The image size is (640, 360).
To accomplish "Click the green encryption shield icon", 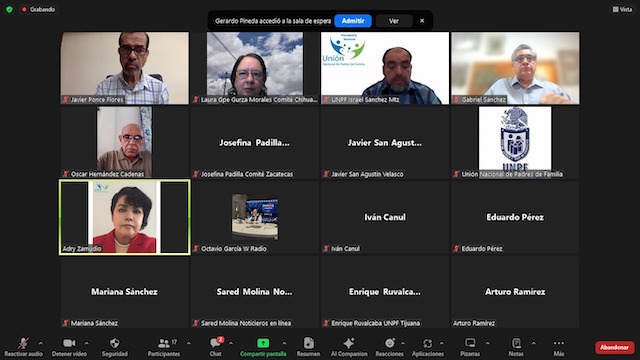I will tap(9, 9).
